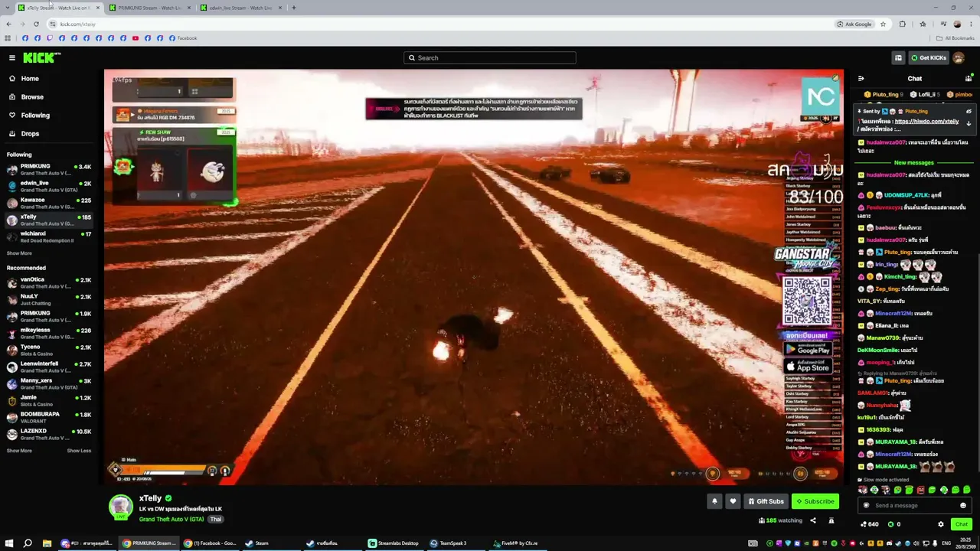Screen dimensions: 980x551
Task: Open Steam from the taskbar
Action: [x=257, y=543]
